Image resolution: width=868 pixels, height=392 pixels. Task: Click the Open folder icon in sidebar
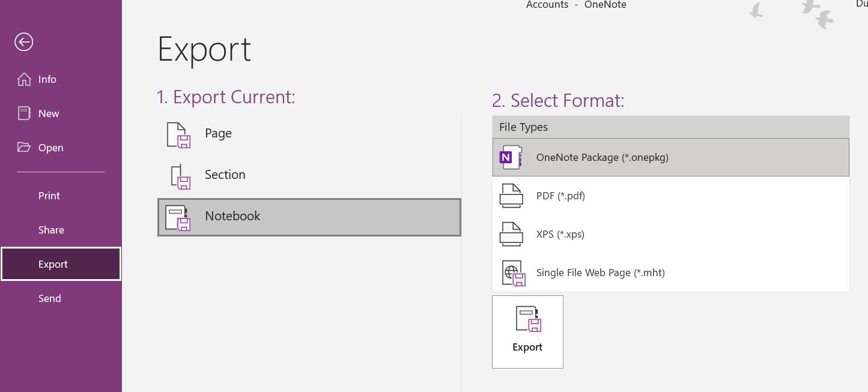click(24, 148)
